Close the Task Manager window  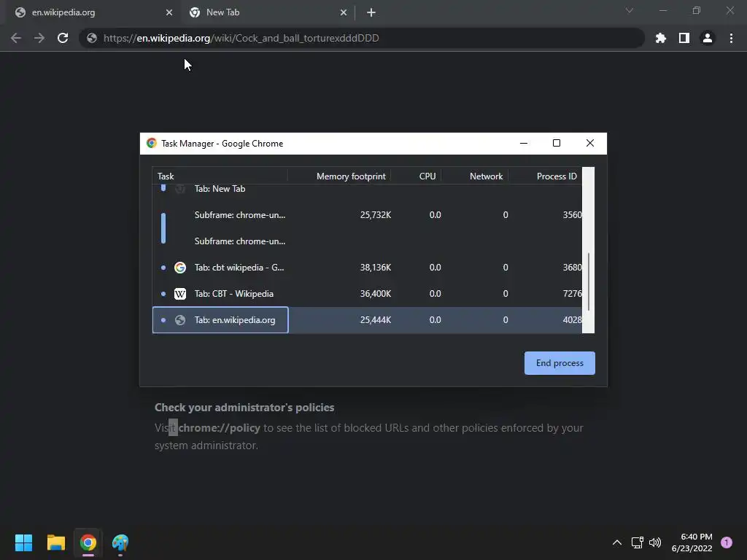589,144
